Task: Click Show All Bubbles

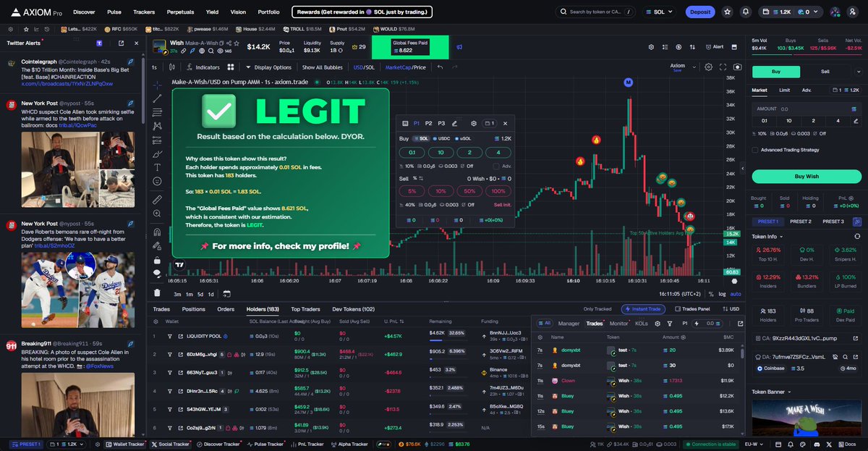Action: [x=322, y=67]
